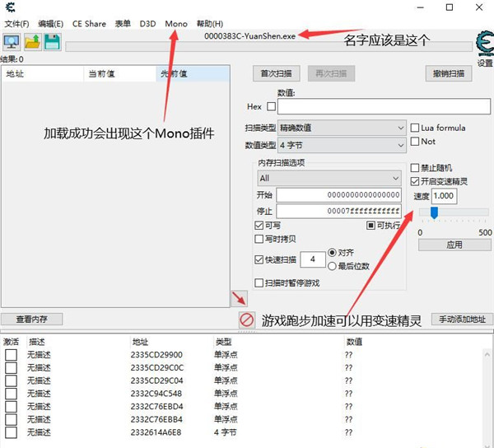Viewport: 494px width, 448px height.
Task: Click the address list 描述 column header
Action: click(x=37, y=342)
